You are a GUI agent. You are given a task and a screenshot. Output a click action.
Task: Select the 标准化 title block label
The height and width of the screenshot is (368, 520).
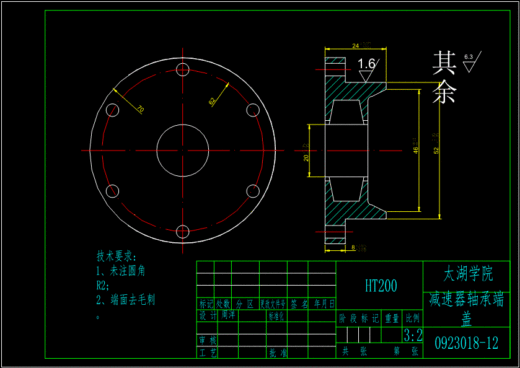(x=276, y=316)
